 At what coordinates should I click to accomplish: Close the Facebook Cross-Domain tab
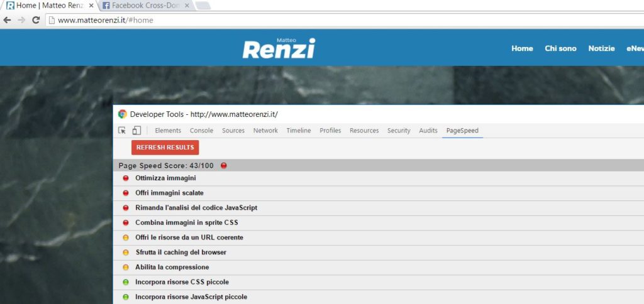pyautogui.click(x=187, y=6)
